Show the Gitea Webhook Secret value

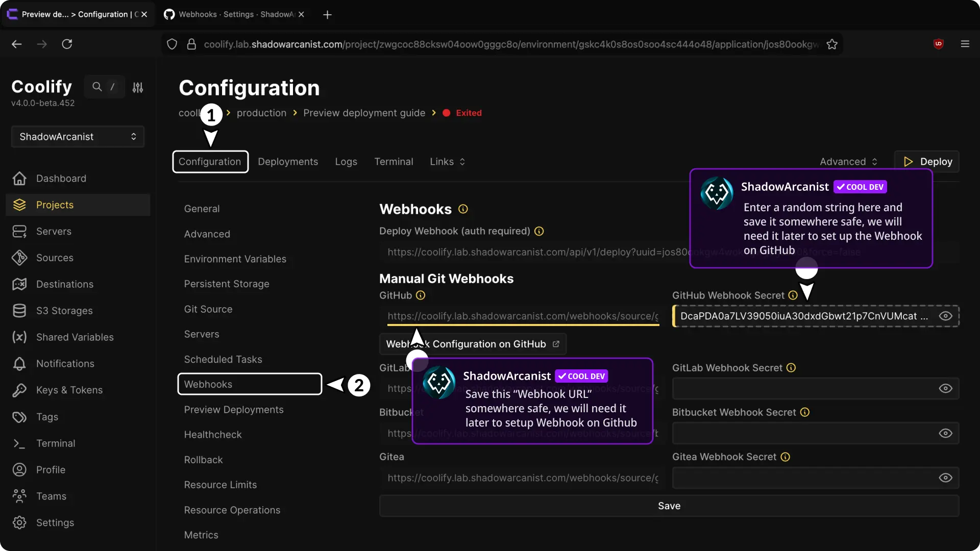pos(945,478)
